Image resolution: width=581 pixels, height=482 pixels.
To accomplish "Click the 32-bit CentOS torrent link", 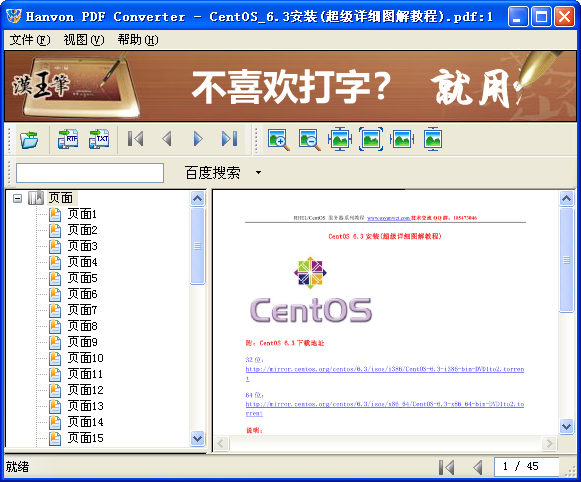I will click(x=385, y=369).
